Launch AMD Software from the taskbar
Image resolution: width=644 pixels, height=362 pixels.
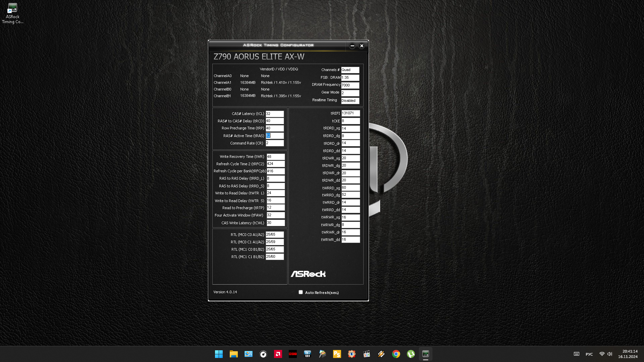(x=278, y=354)
